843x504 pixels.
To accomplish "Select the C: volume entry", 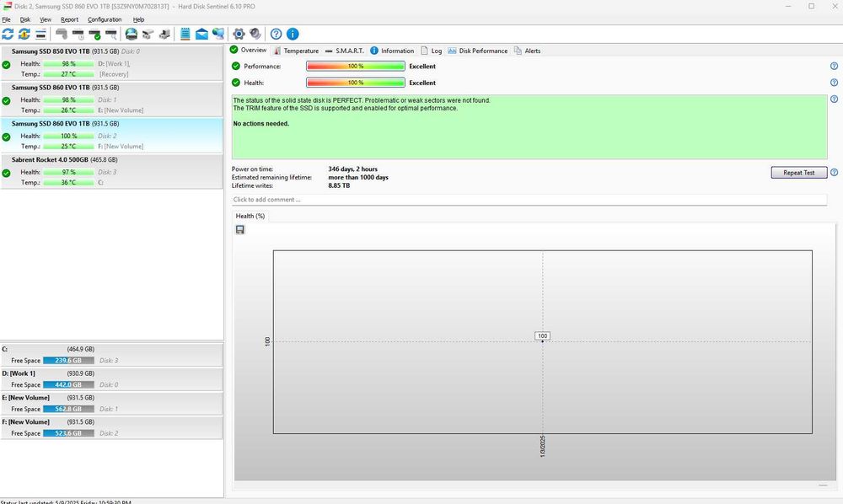I will (x=111, y=355).
